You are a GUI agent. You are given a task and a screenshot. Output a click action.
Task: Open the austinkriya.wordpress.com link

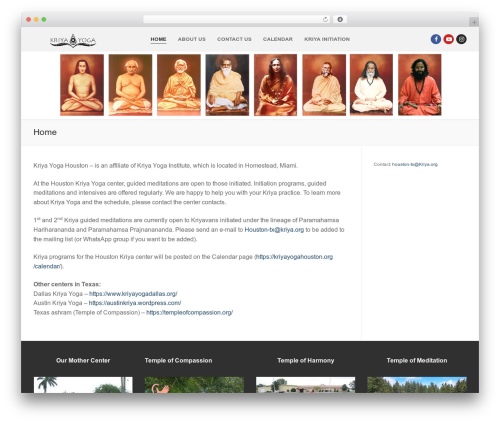click(135, 303)
